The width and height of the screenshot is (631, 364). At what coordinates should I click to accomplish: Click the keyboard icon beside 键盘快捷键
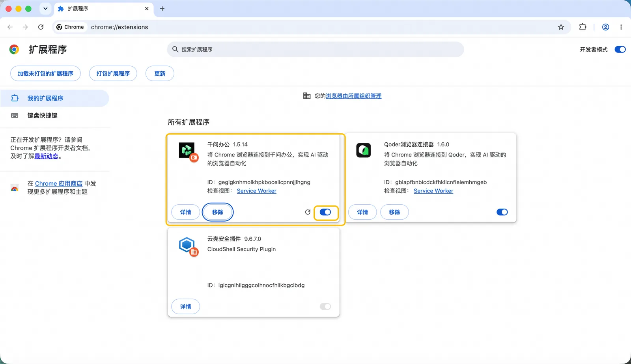pyautogui.click(x=15, y=116)
